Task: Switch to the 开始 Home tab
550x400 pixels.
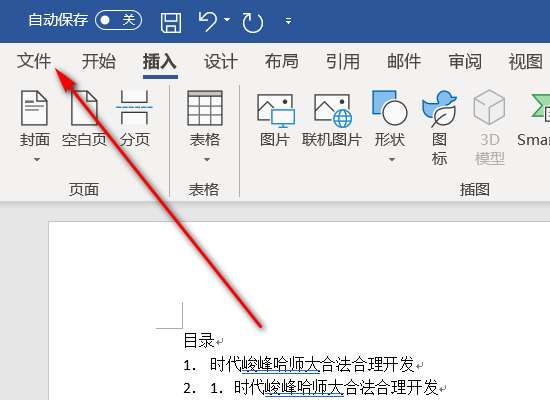Action: click(99, 61)
